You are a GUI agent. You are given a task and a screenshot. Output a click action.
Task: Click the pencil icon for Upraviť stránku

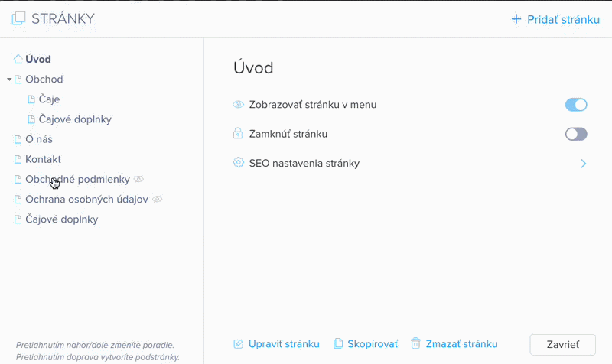click(238, 344)
